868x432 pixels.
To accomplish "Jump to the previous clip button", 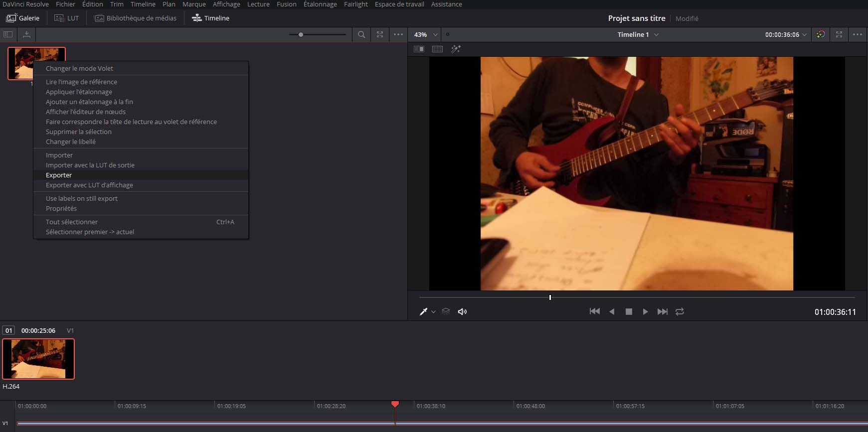I will point(594,311).
